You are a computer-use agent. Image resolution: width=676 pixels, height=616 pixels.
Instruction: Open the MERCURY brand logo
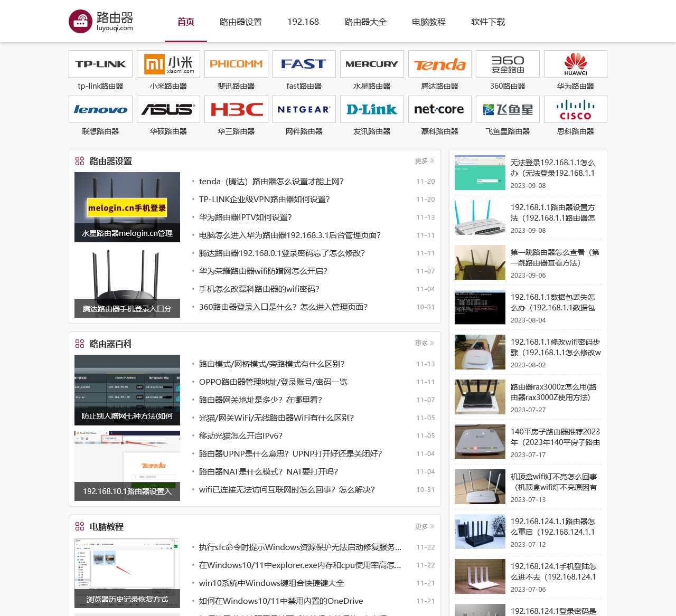pyautogui.click(x=372, y=64)
